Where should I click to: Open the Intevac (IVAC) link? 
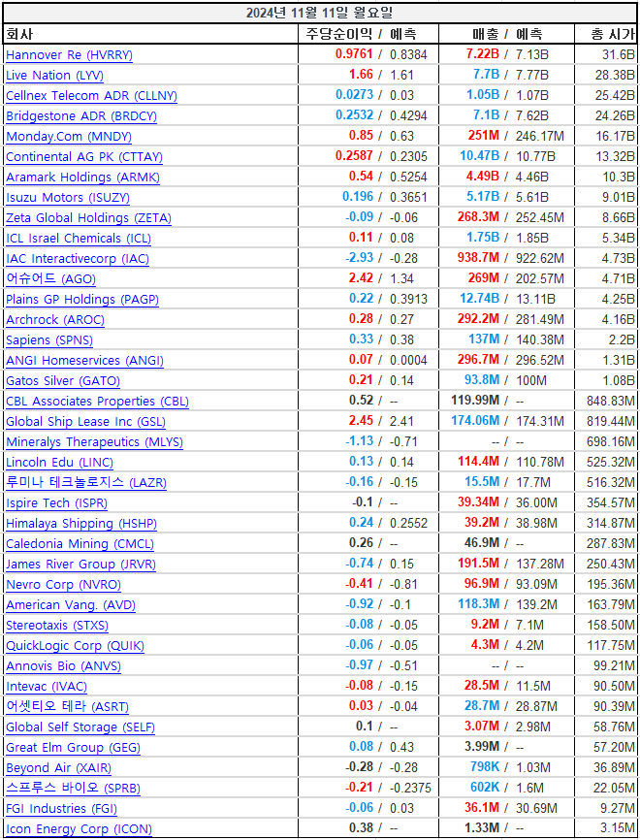[47, 686]
